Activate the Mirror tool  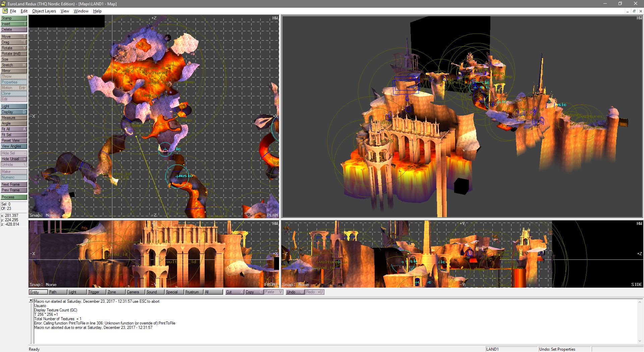coord(13,70)
